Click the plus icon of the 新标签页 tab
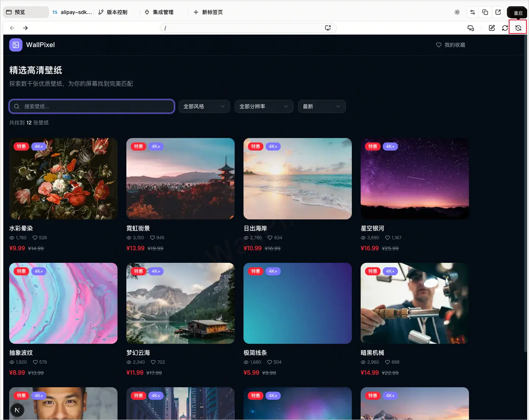The width and height of the screenshot is (529, 420). tap(196, 12)
